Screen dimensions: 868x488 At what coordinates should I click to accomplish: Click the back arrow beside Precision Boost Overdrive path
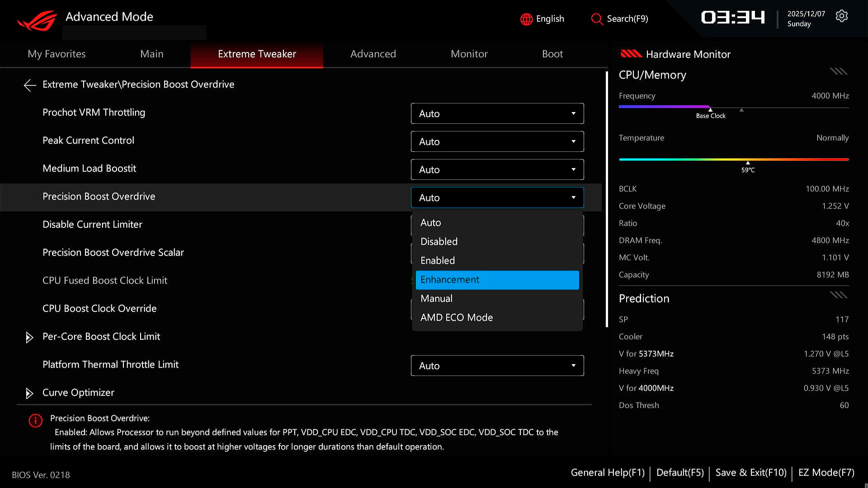pyautogui.click(x=30, y=85)
